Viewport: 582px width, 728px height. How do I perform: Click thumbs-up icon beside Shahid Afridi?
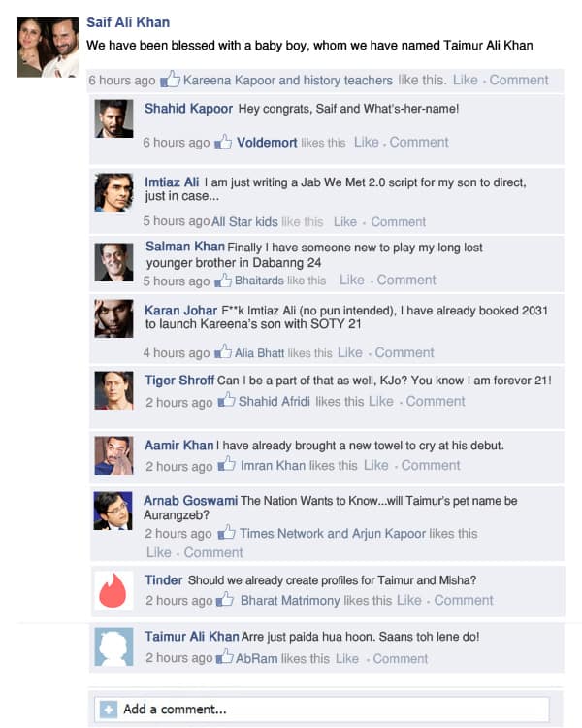pos(226,400)
